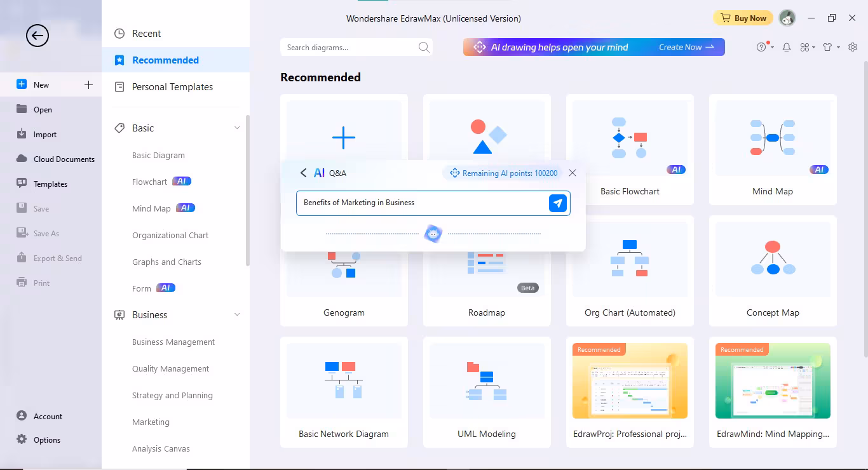
Task: Click the Remaining AI points badge
Action: pyautogui.click(x=504, y=173)
